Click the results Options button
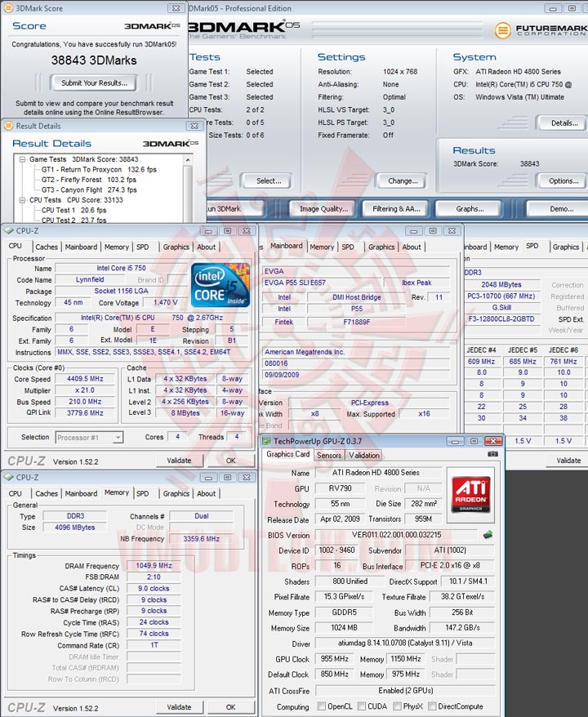Viewport: 588px width, 717px height. pyautogui.click(x=563, y=180)
